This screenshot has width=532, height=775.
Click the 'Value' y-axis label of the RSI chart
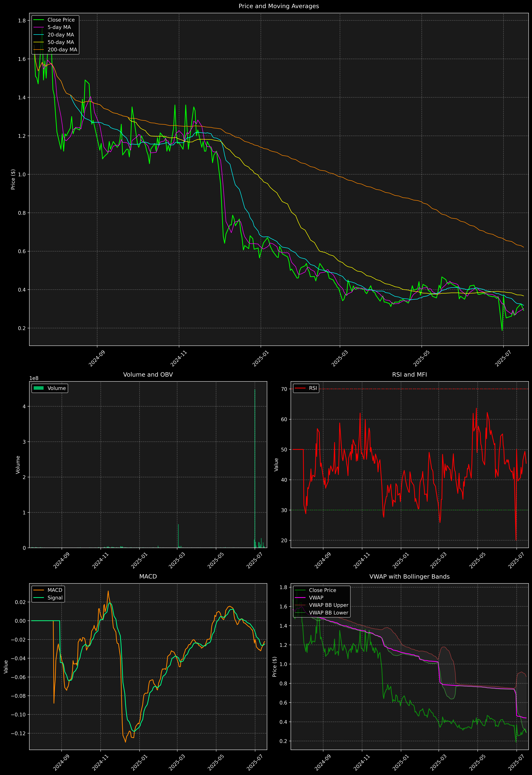pyautogui.click(x=276, y=464)
